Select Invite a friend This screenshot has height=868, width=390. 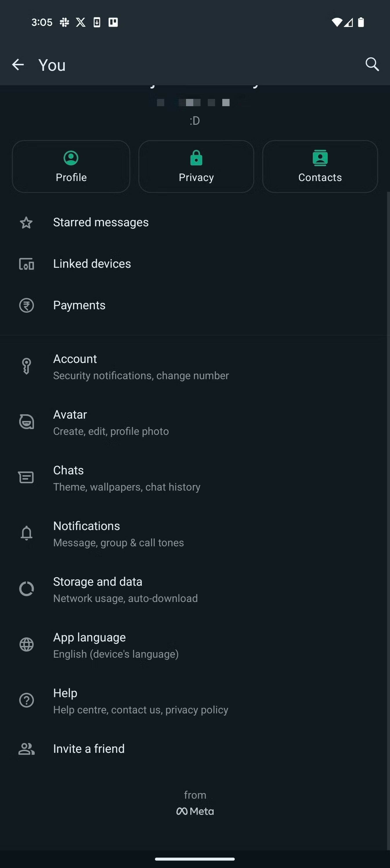coord(89,749)
